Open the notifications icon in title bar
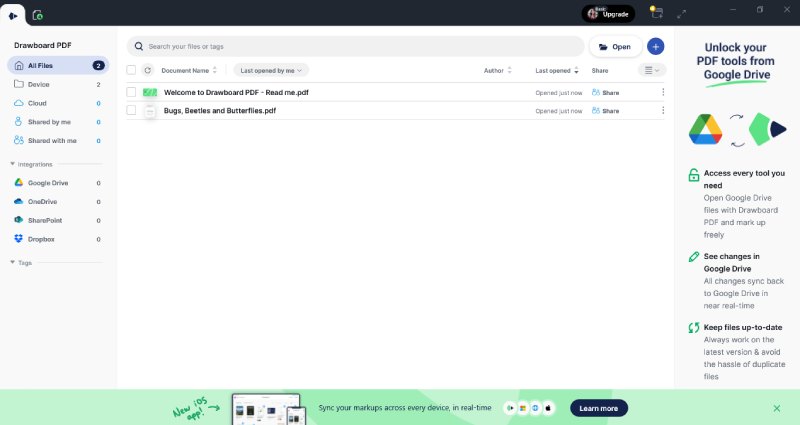Viewport: 800px width, 425px height. 656,12
